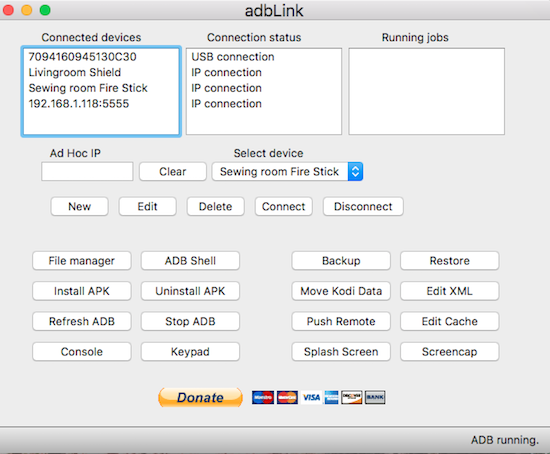Clear the Ad Hoc IP field
The width and height of the screenshot is (550, 454).
[173, 172]
